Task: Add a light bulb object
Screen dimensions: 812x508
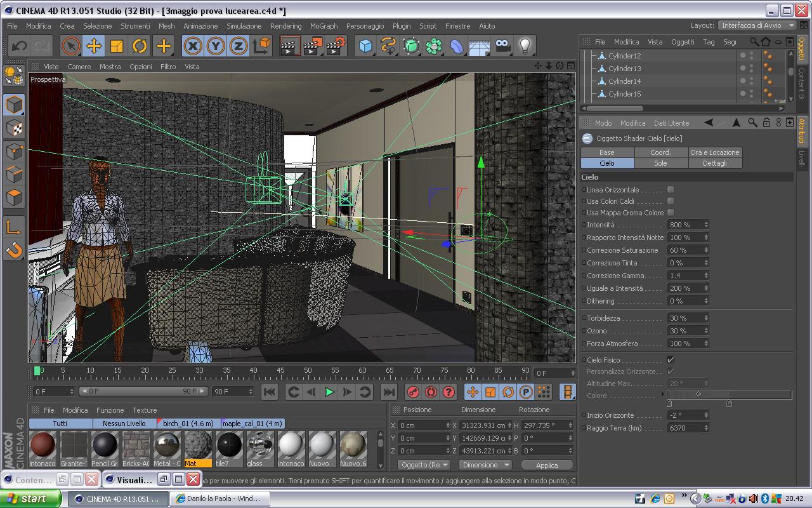Action: coord(525,46)
